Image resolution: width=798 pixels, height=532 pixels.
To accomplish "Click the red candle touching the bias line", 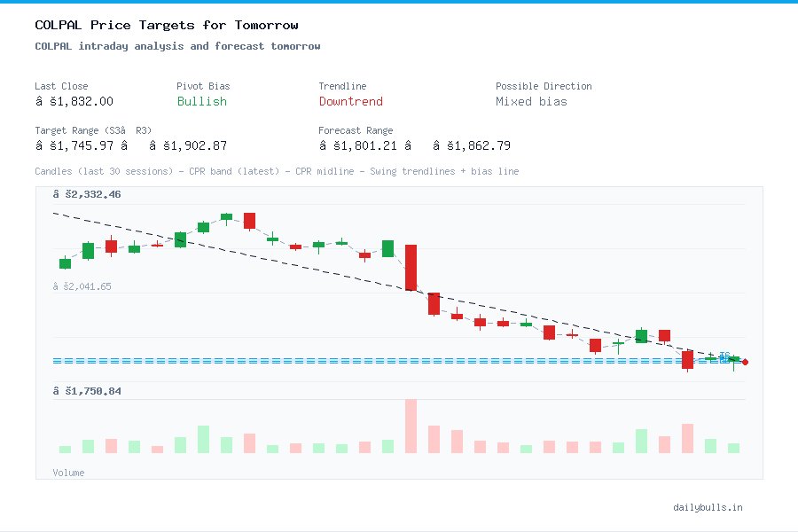I will [687, 360].
